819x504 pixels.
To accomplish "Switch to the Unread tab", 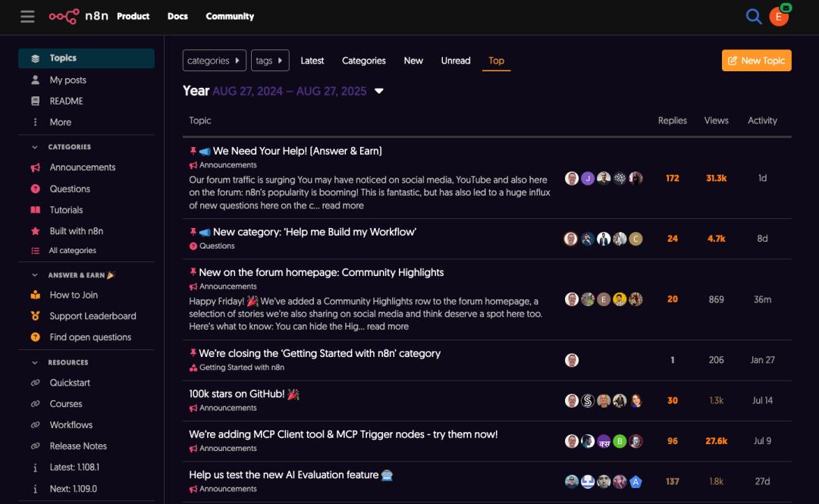I will tap(456, 61).
